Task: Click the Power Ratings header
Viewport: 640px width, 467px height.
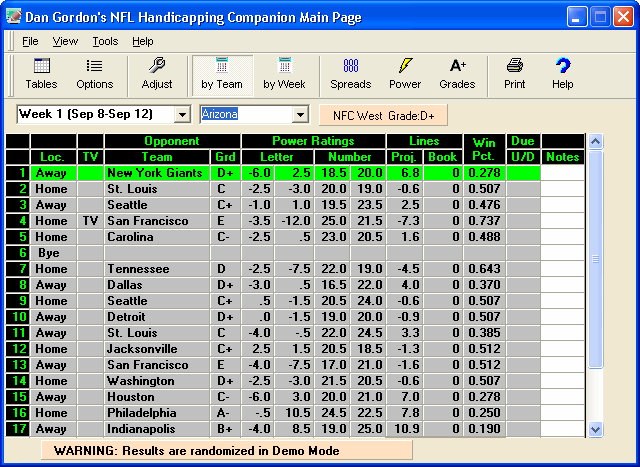Action: pos(313,141)
